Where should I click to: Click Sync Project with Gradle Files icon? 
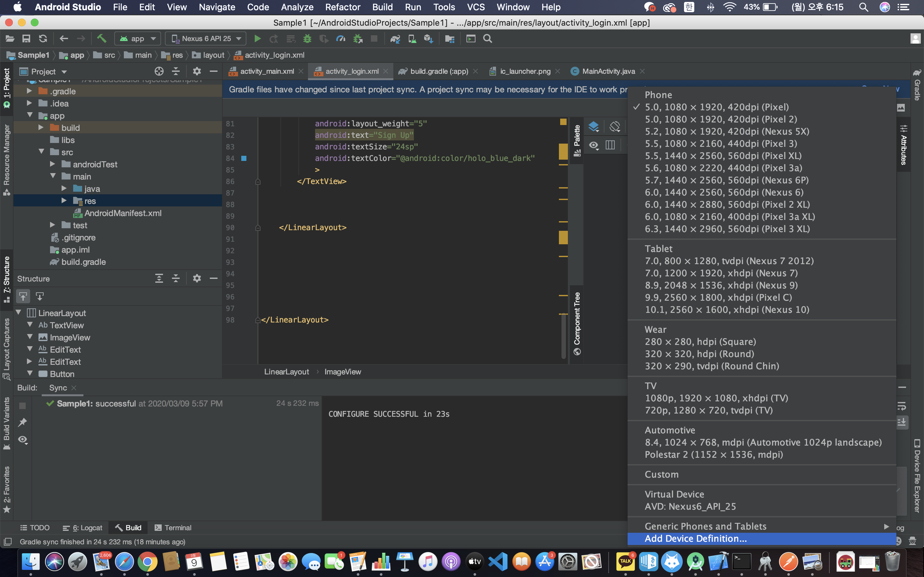point(395,38)
